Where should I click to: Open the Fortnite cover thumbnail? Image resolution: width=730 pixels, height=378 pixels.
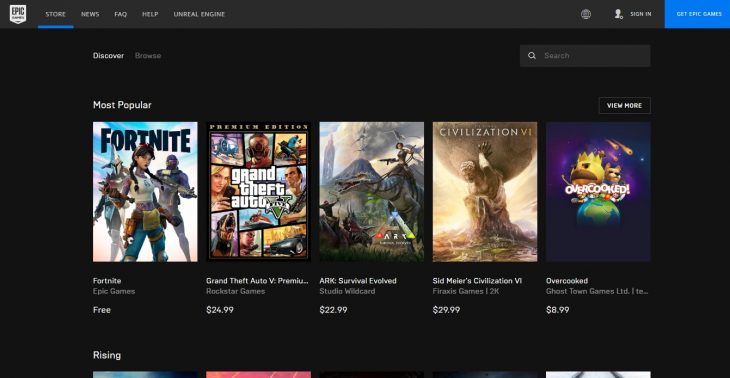point(145,192)
